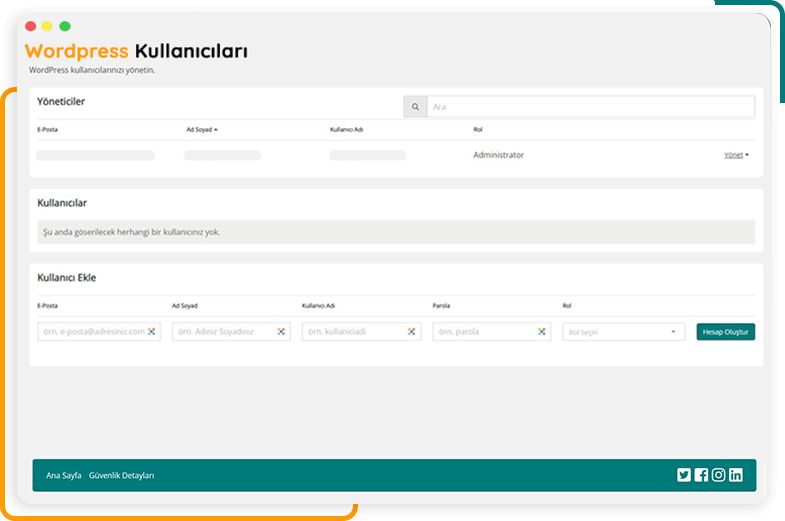Focus the E-Posta input field
This screenshot has width=785, height=521.
pyautogui.click(x=90, y=331)
